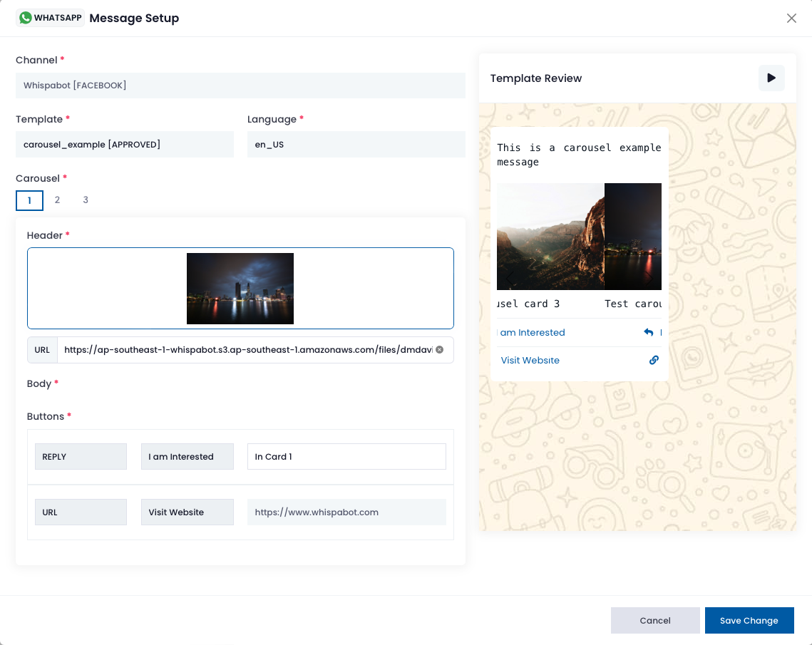The height and width of the screenshot is (645, 812).
Task: Edit the In Card 1 payload field
Action: [x=346, y=457]
